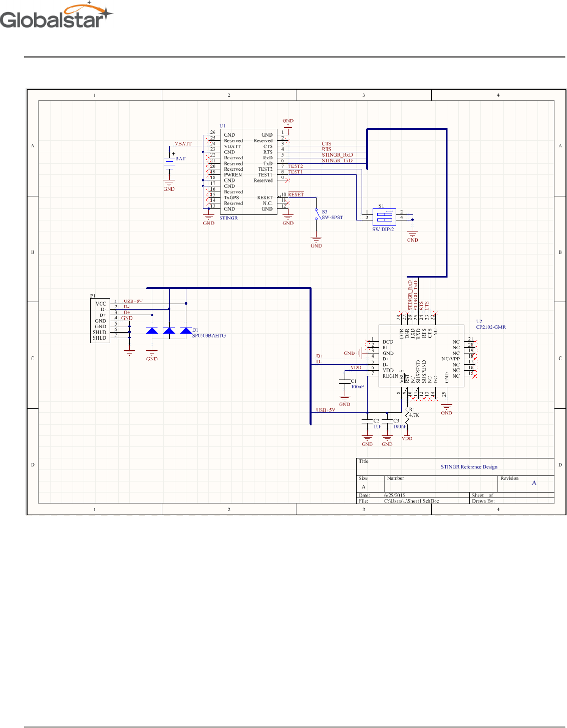Click the GND symbol under capacitor C1

point(345,400)
